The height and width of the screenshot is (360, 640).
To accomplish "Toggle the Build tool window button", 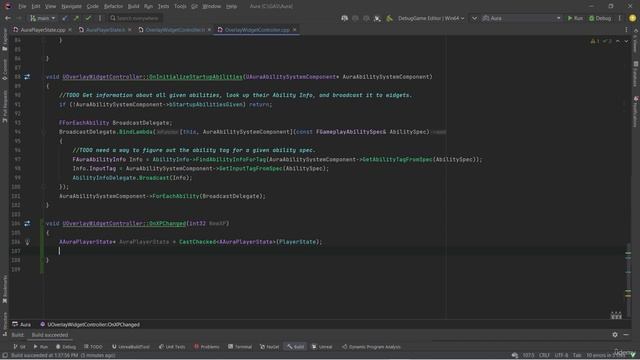I will click(296, 347).
